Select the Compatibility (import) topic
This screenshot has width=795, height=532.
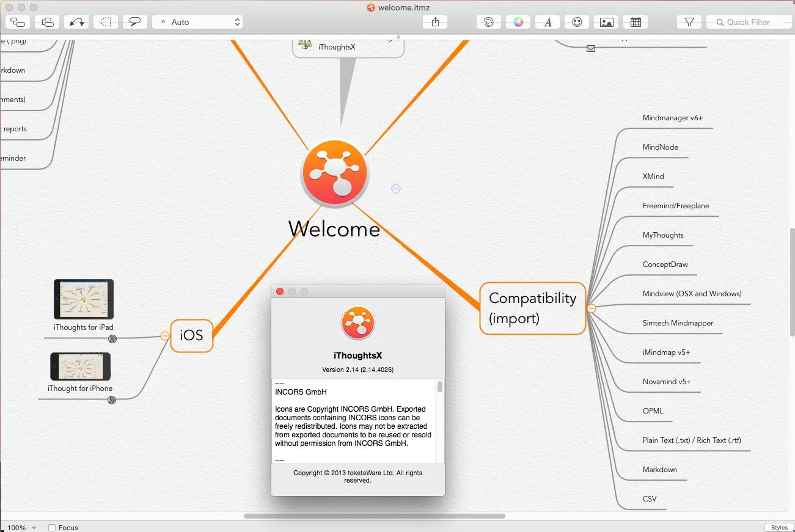[x=533, y=308]
